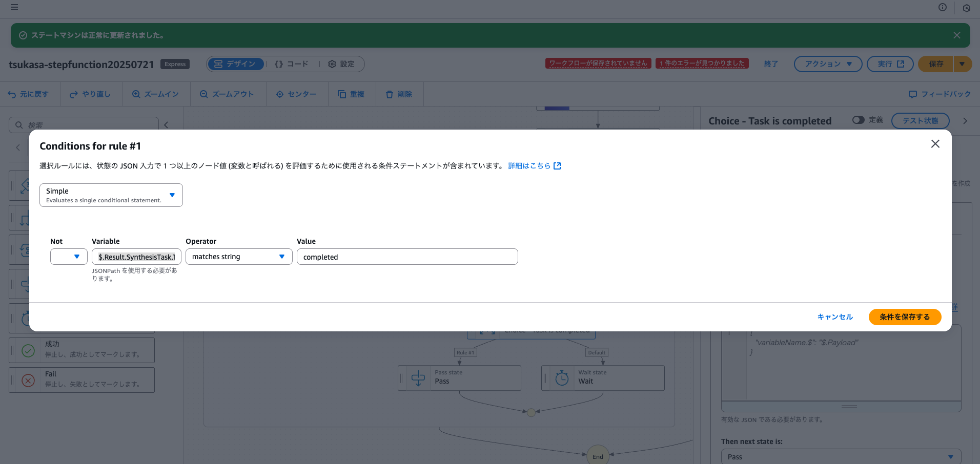980x464 pixels.
Task: Click the センター center canvas button
Action: click(296, 94)
